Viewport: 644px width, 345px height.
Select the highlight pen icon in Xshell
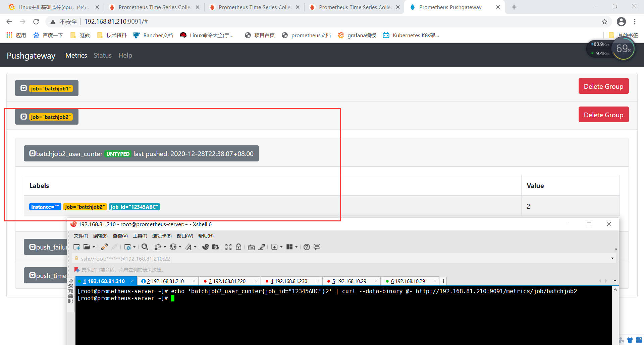click(x=262, y=247)
